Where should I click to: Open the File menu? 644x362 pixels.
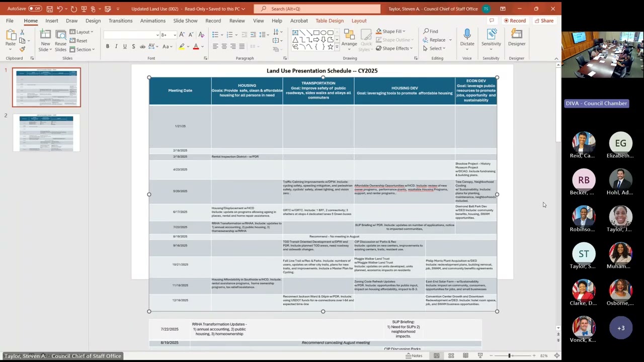[x=10, y=21]
